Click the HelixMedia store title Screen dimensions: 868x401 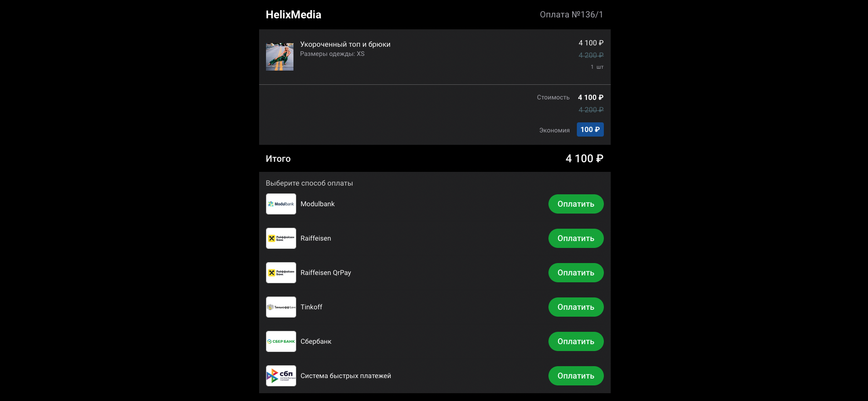pyautogui.click(x=293, y=15)
